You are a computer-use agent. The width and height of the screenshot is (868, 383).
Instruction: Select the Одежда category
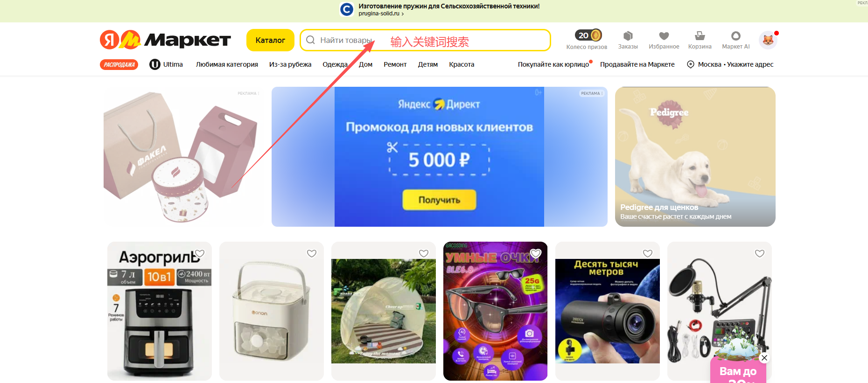(x=335, y=64)
